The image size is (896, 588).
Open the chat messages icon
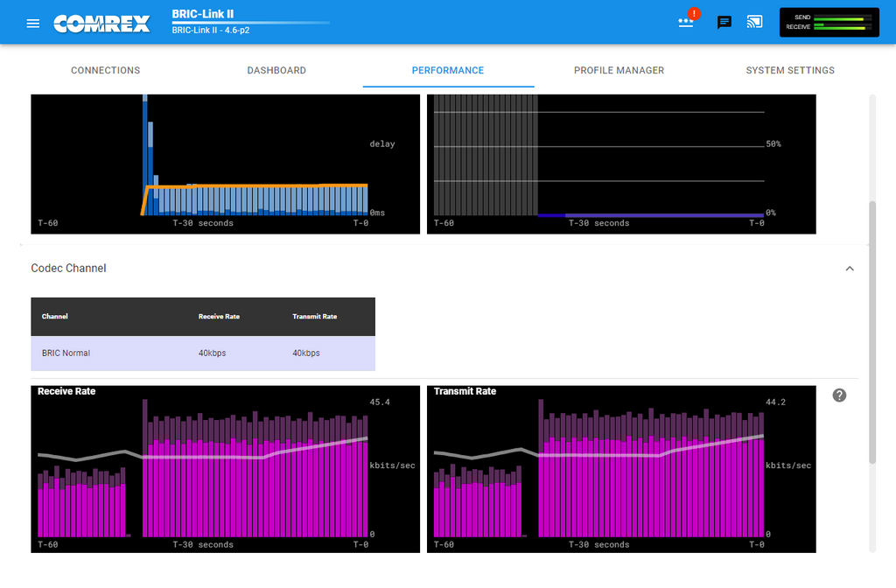pos(724,23)
